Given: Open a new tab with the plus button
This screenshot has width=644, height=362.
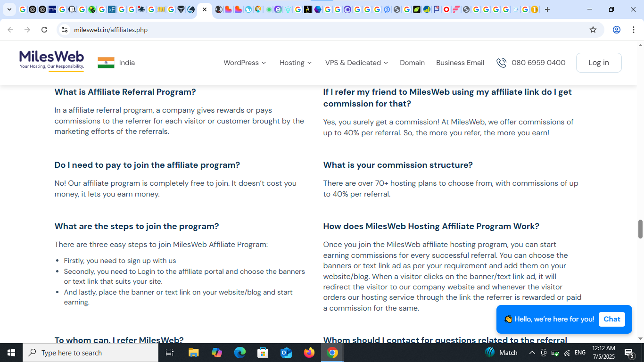Looking at the screenshot, I should (547, 9).
